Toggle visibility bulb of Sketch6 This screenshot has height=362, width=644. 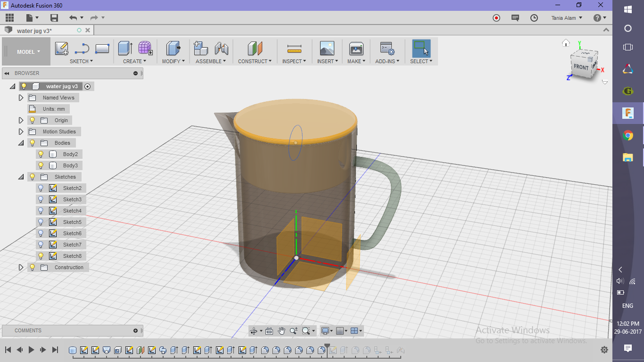[41, 233]
